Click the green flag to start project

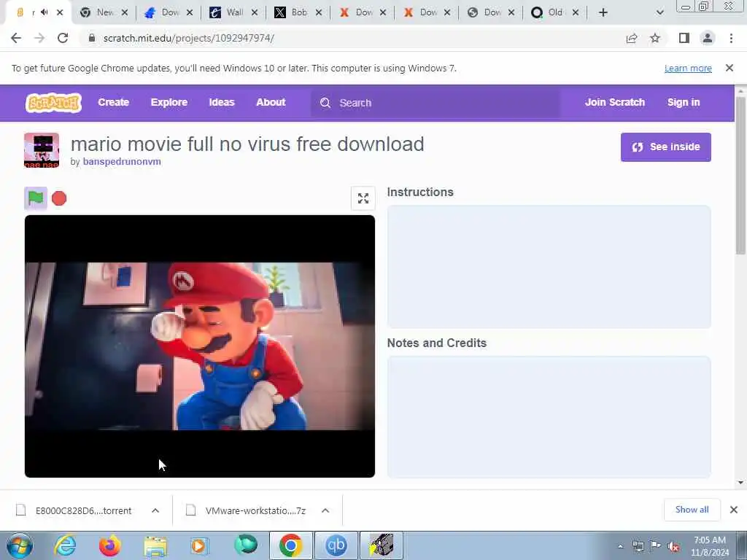tap(36, 198)
